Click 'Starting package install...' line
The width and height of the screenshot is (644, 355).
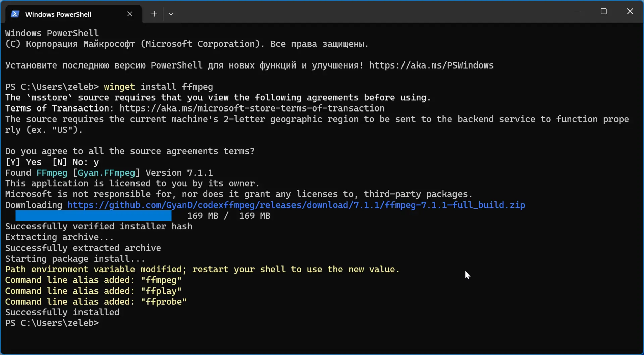coord(75,259)
